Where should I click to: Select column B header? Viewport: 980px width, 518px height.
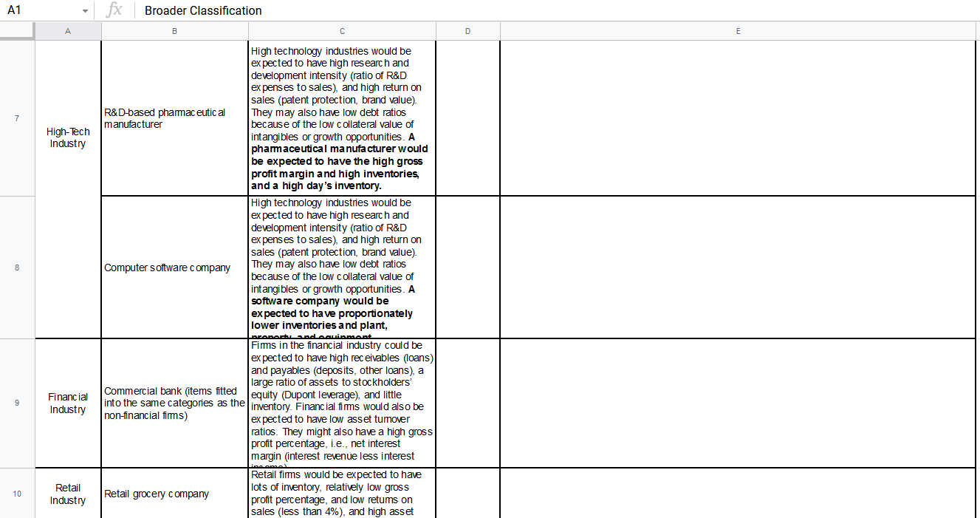point(174,31)
